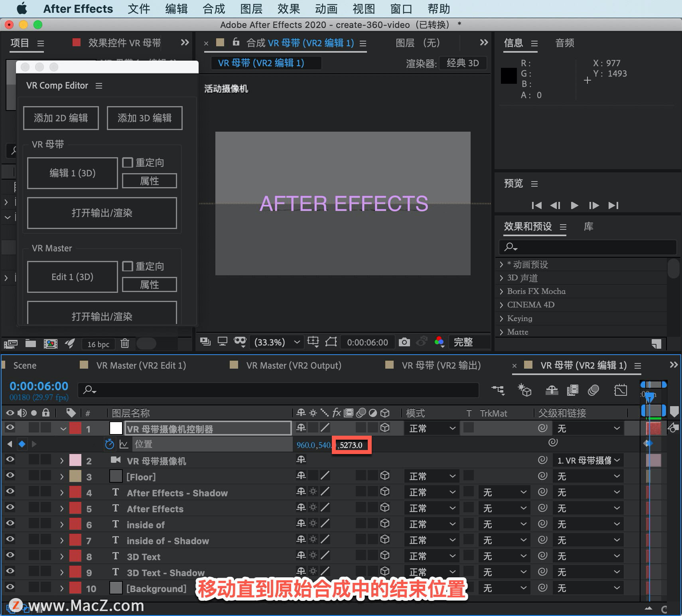
Task: Click label color swatch of Floor layer
Action: (x=75, y=476)
